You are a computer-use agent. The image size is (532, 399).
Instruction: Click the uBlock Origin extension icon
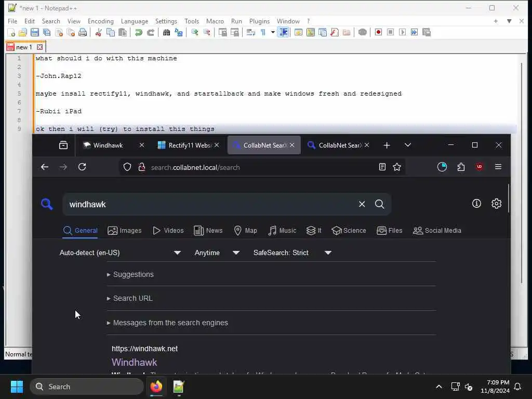pyautogui.click(x=480, y=167)
